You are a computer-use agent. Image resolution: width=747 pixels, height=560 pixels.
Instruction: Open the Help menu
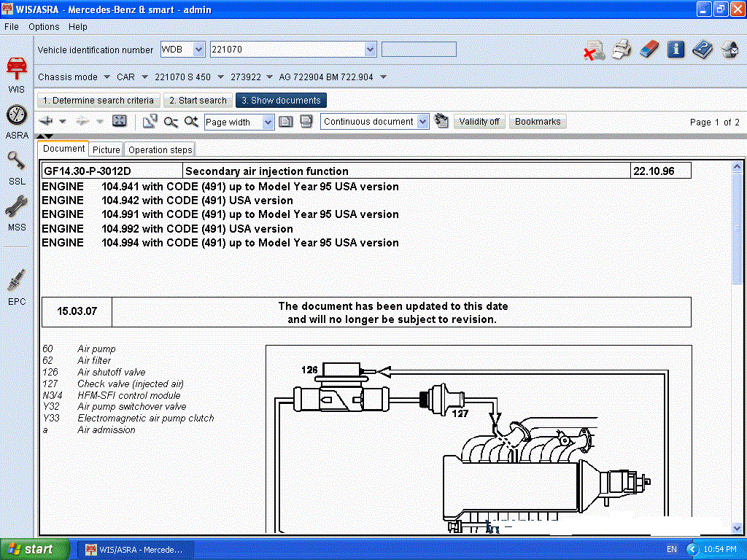click(x=77, y=27)
